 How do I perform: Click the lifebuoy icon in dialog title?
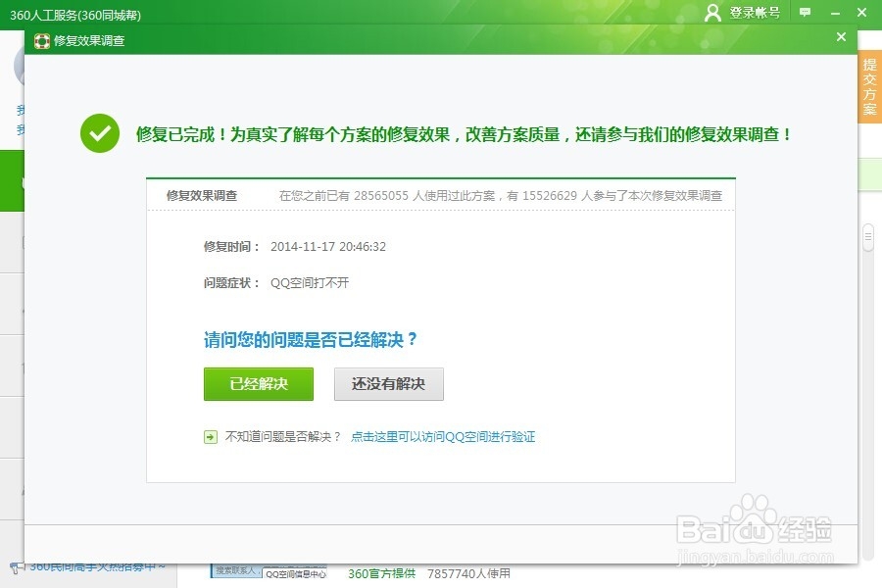click(42, 41)
